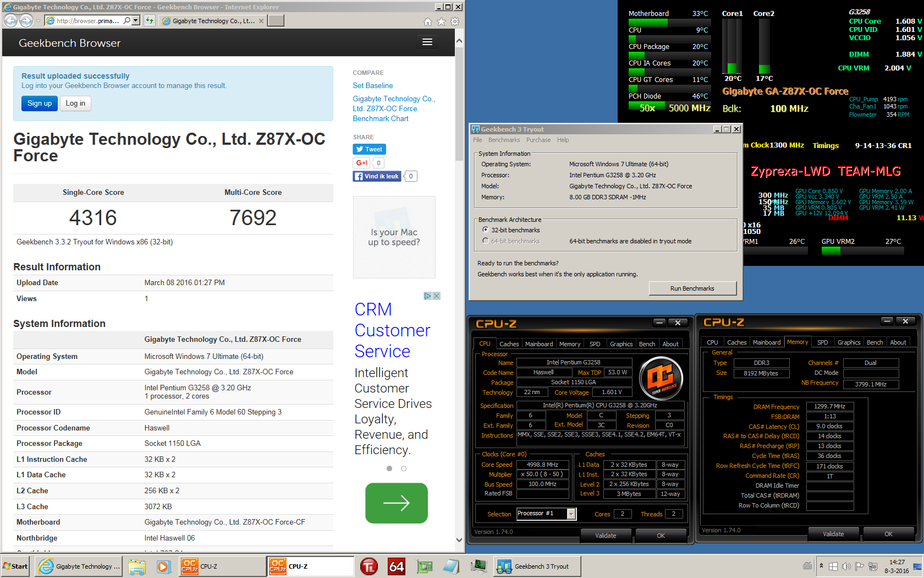Close the Gigabyte Technology browser tab
Viewport: 924px width, 578px height.
(x=261, y=21)
